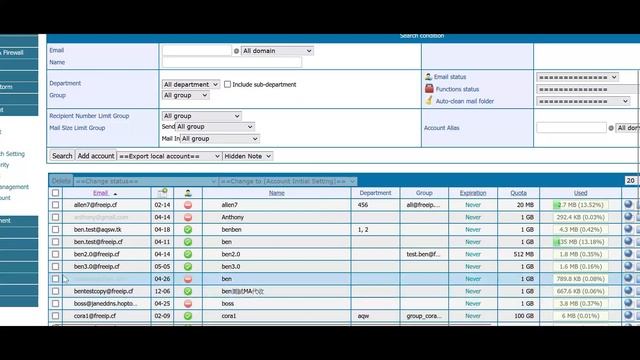
Task: Click the person status icon in table header
Action: pyautogui.click(x=188, y=193)
